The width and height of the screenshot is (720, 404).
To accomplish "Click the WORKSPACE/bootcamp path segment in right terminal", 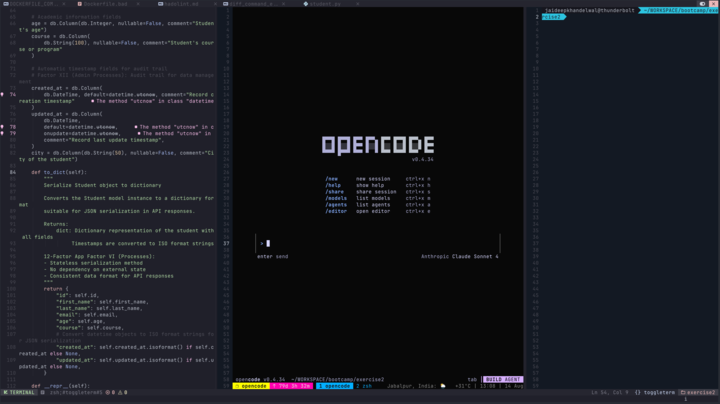I will 679,10.
